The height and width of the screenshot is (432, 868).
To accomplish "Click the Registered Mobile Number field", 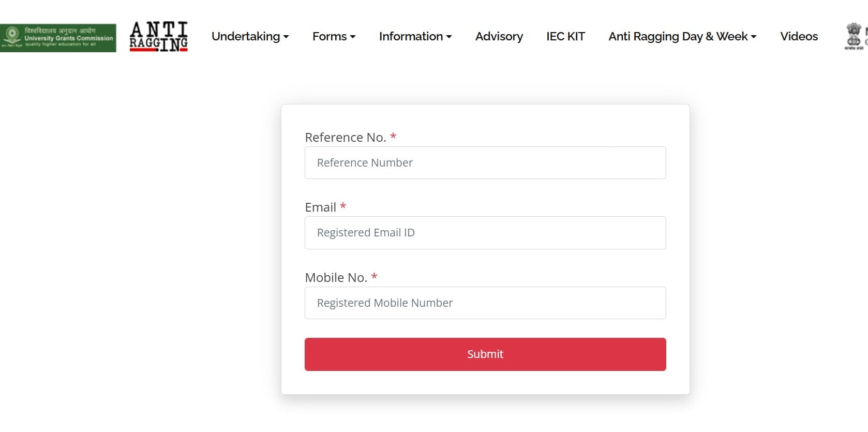I will (485, 303).
